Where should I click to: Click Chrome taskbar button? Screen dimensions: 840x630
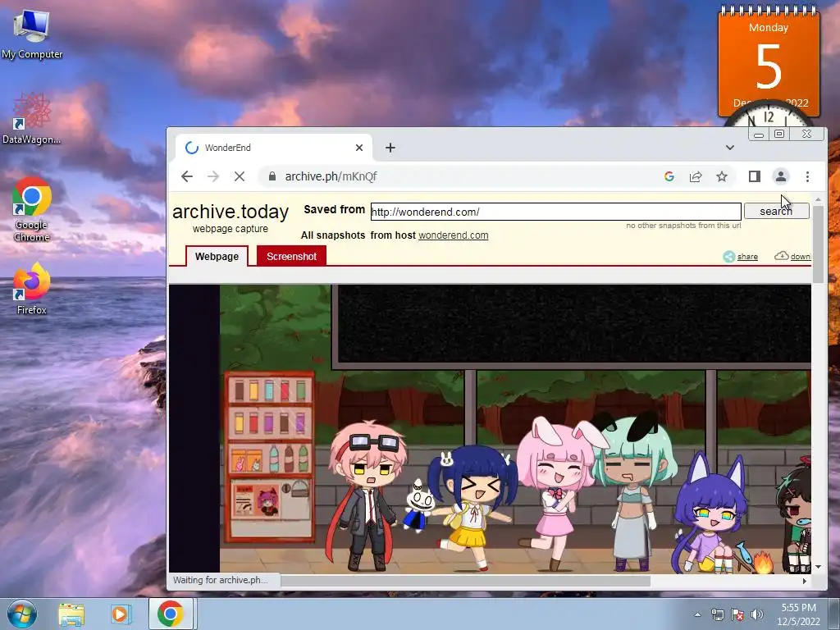tap(171, 614)
